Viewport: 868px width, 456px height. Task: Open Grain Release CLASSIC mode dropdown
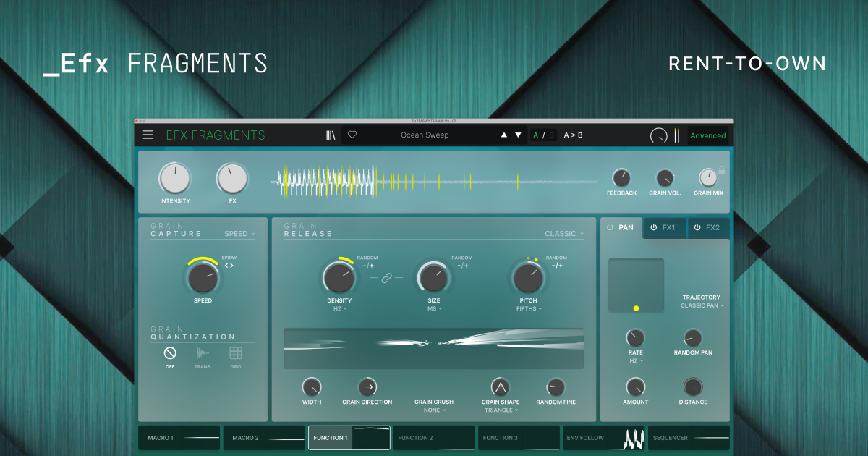565,234
